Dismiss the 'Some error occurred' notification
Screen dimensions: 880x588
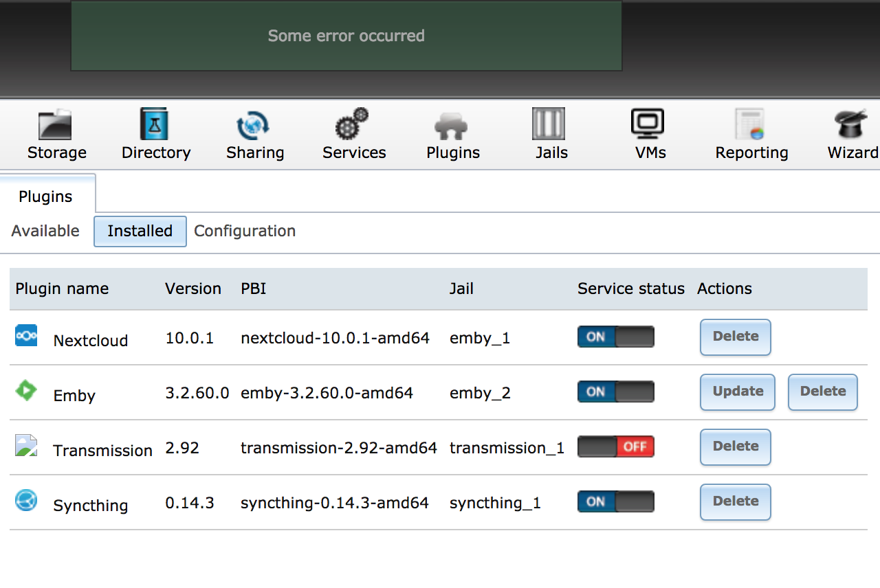(346, 36)
